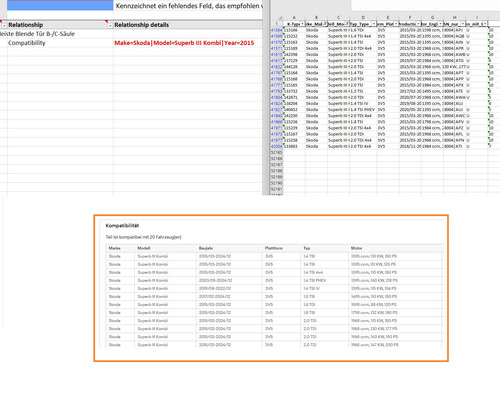Click Motor '1395 ccm, 160 KW, 218 PS' cell
The width and height of the screenshot is (500, 396).
click(374, 280)
